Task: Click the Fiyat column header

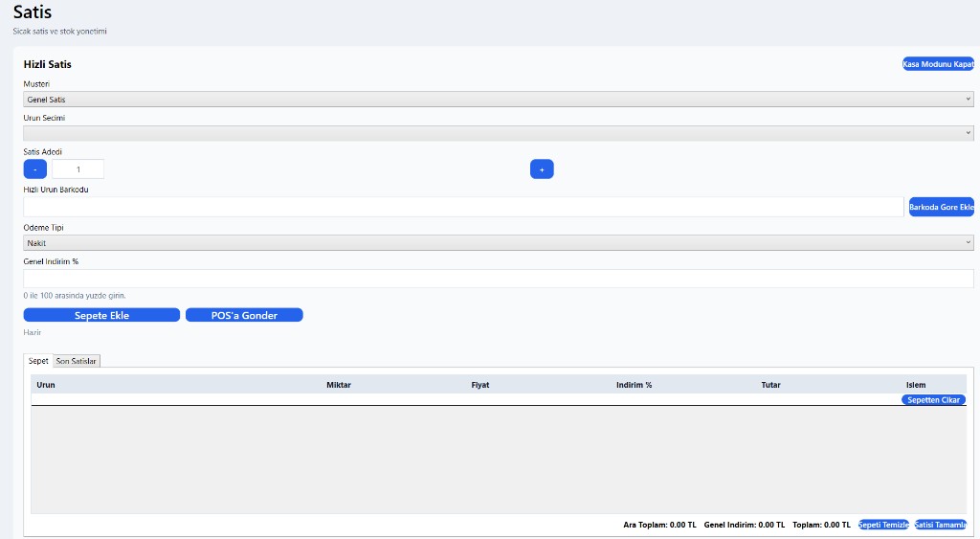Action: pyautogui.click(x=479, y=385)
